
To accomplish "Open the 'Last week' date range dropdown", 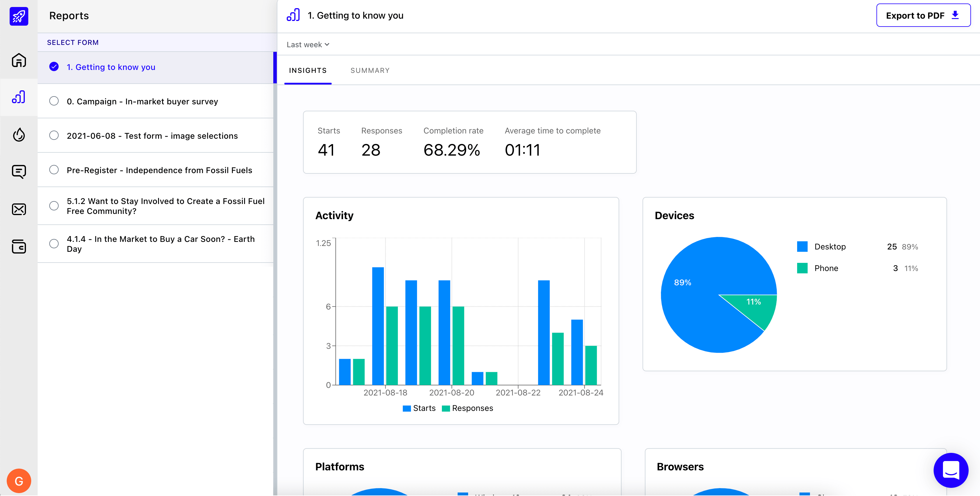I will tap(307, 45).
